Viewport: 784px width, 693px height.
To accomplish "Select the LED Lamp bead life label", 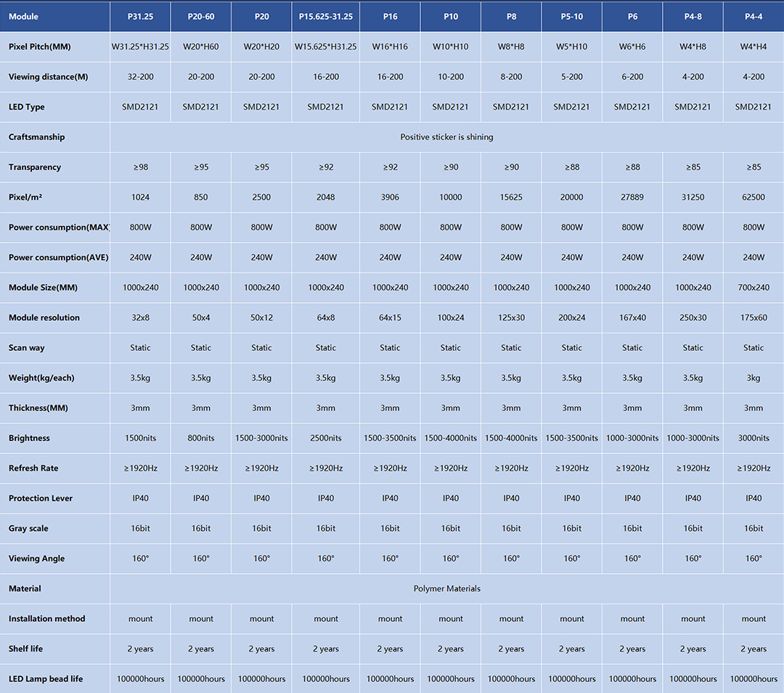I will coord(46,678).
